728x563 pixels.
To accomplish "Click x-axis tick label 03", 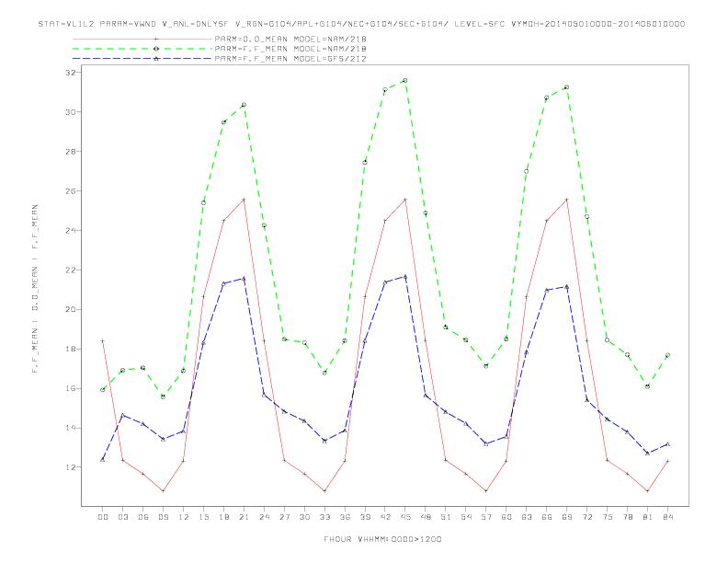I will click(x=122, y=517).
